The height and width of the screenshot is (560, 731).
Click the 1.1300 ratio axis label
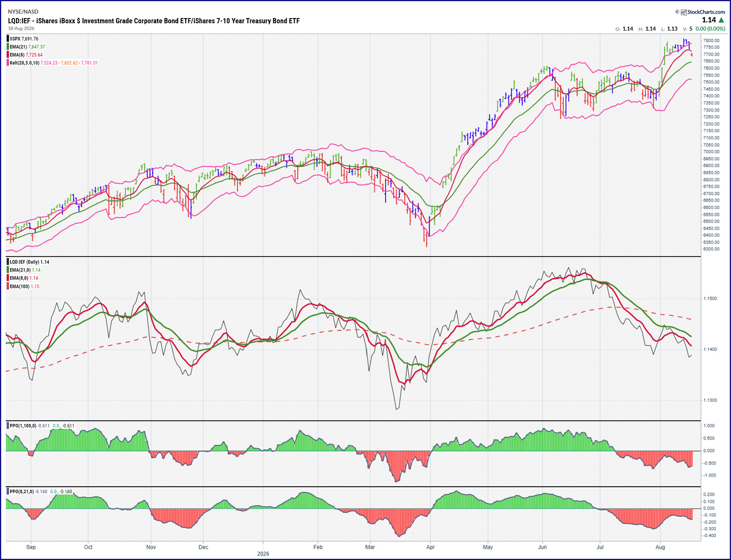pos(711,400)
